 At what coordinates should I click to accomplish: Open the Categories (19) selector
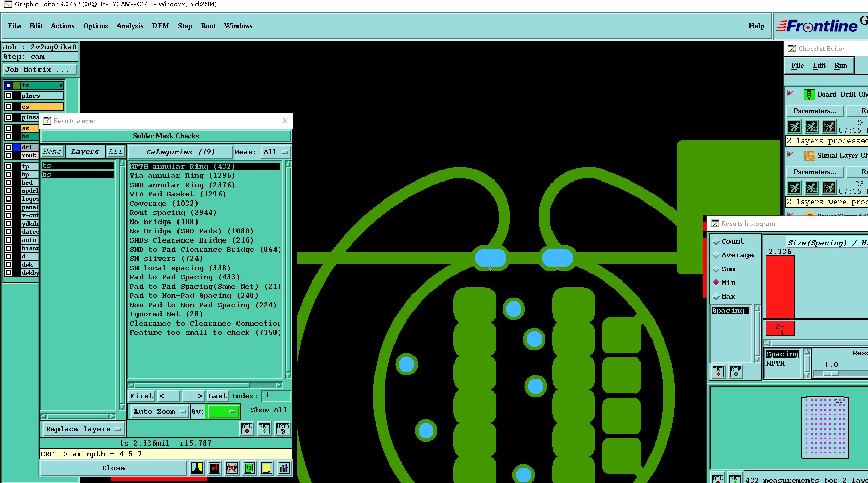(180, 152)
